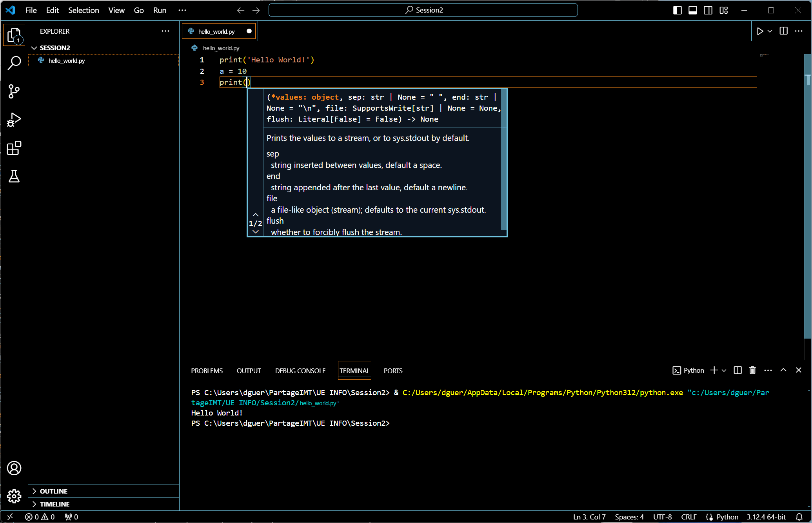Open the Search view in activity bar
This screenshot has width=812, height=523.
click(14, 63)
